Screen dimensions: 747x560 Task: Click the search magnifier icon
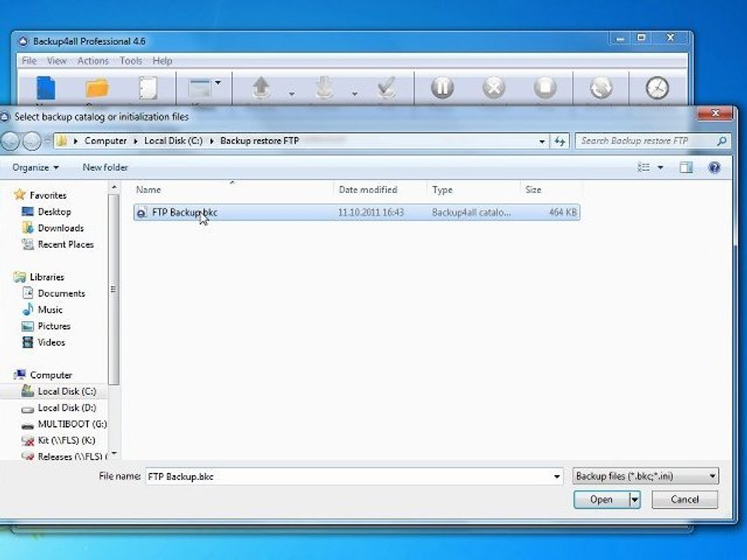click(x=722, y=141)
